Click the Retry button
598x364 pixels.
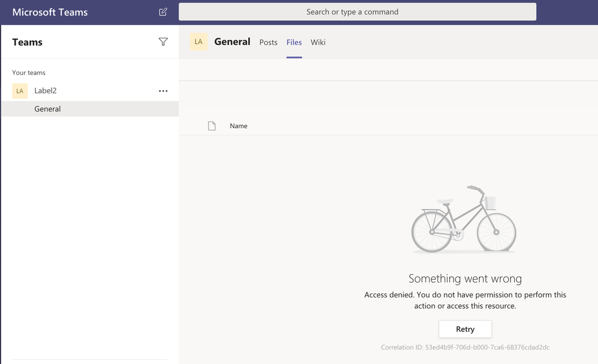click(x=465, y=329)
